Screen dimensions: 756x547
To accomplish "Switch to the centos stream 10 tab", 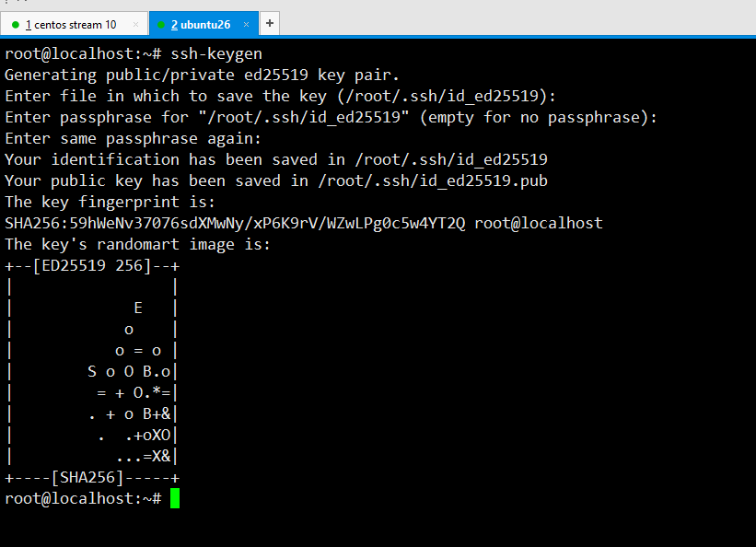I will pos(71,25).
